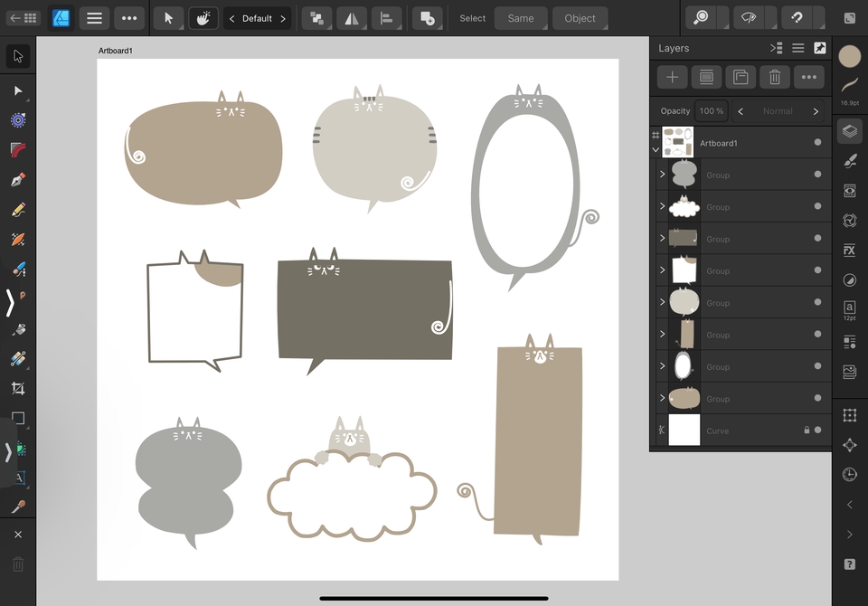
Task: Open the flip options icon
Action: (x=352, y=18)
